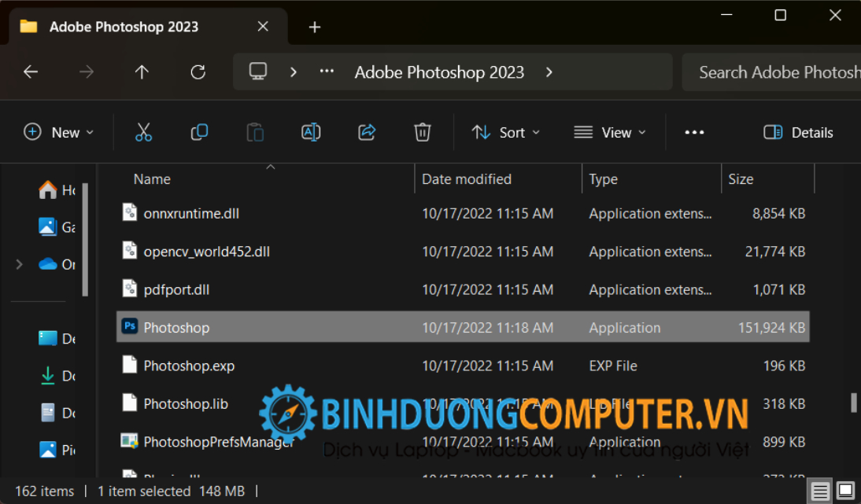The width and height of the screenshot is (861, 504).
Task: Select the Photoshop application file
Action: [x=463, y=327]
